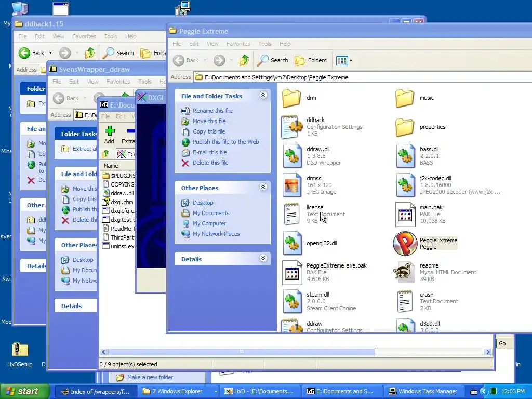
Task: Open the Tools menu in Peggle Extreme
Action: pyautogui.click(x=264, y=44)
